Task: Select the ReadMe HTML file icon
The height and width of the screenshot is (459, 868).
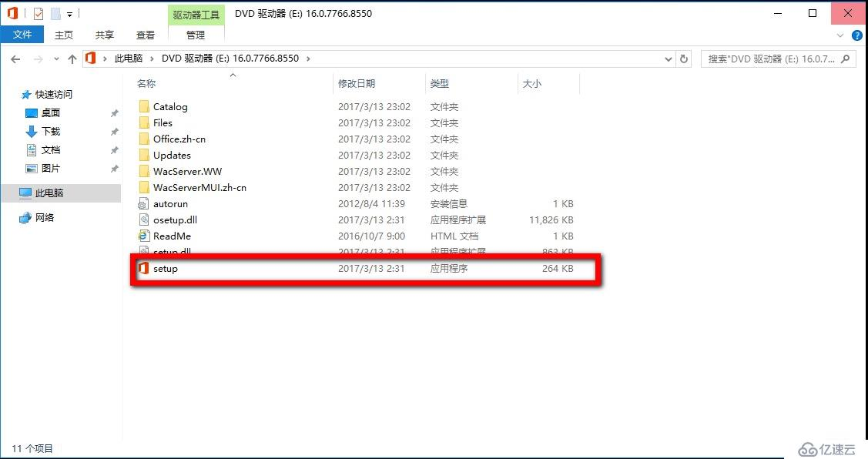Action: pyautogui.click(x=144, y=236)
